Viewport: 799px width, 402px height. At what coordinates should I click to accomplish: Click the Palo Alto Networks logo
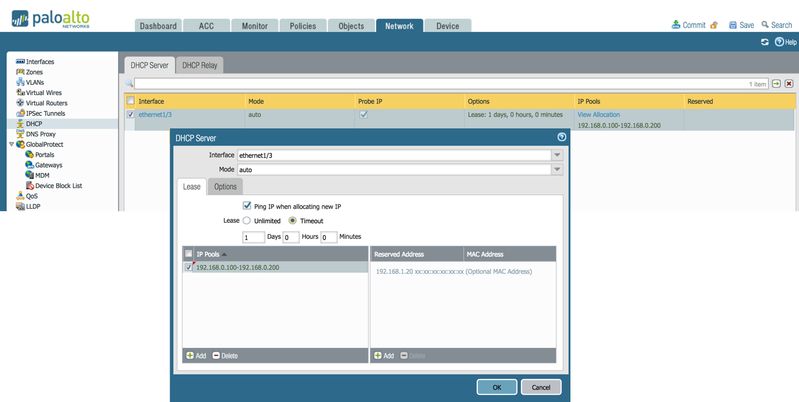[50, 19]
